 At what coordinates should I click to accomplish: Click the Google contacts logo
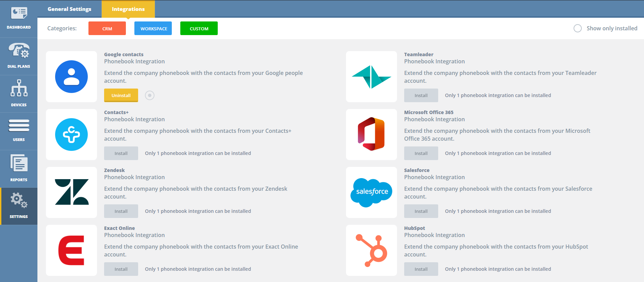[x=71, y=77]
